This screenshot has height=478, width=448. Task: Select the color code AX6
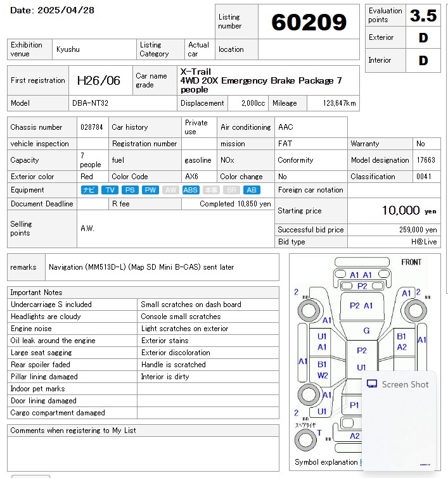[x=191, y=177]
